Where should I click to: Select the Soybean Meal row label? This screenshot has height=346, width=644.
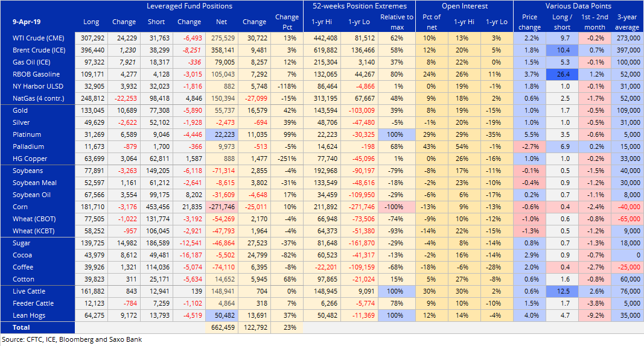[34, 182]
